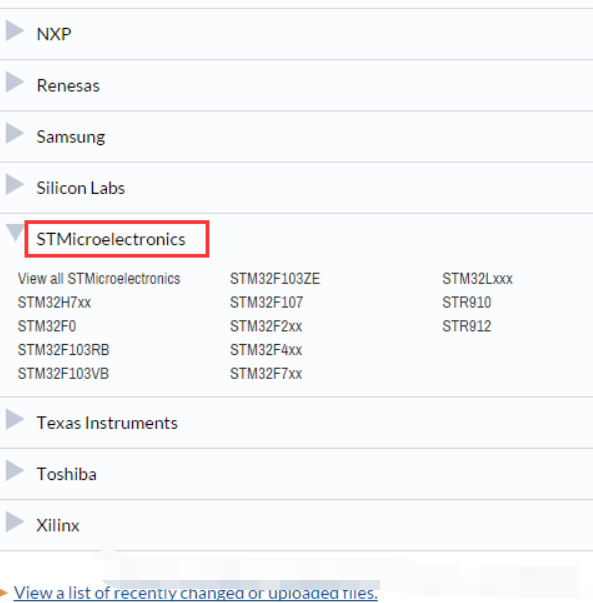Open the STM32F0 device link

tap(47, 326)
